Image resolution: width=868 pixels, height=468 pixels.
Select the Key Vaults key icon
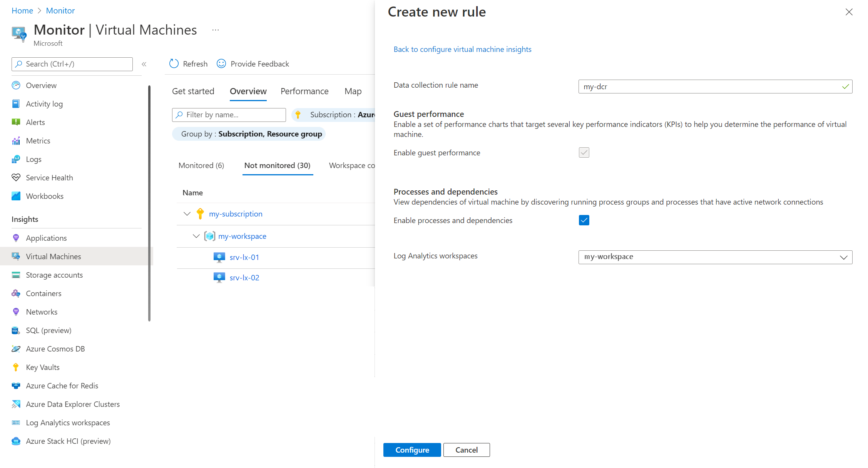tap(16, 367)
